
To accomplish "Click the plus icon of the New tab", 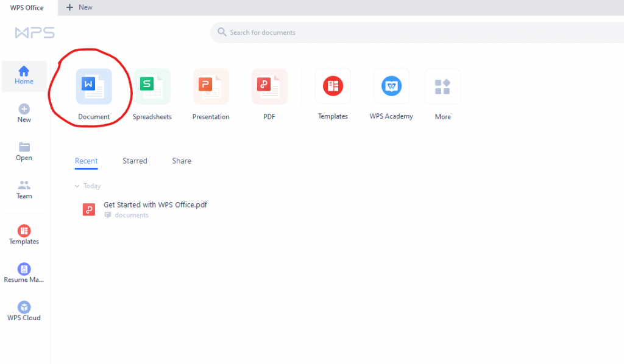I will pos(69,7).
